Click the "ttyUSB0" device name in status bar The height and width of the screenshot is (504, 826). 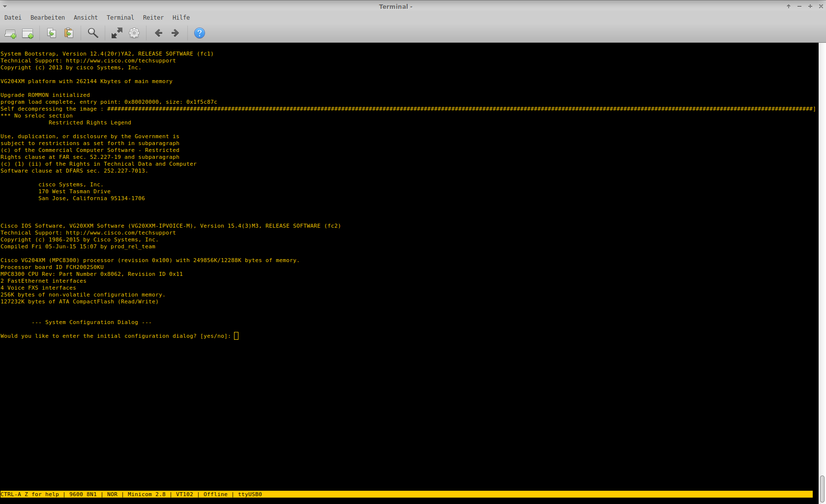[x=250, y=495]
